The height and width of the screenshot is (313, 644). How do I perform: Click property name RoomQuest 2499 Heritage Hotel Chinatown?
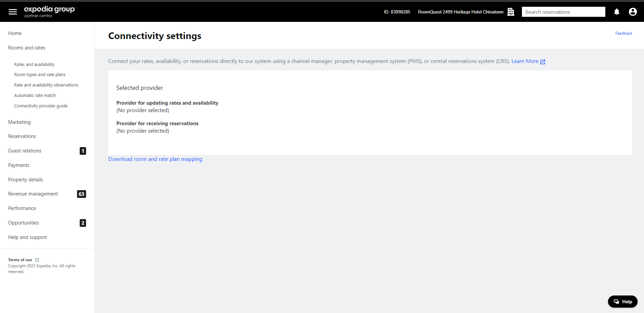click(x=461, y=12)
